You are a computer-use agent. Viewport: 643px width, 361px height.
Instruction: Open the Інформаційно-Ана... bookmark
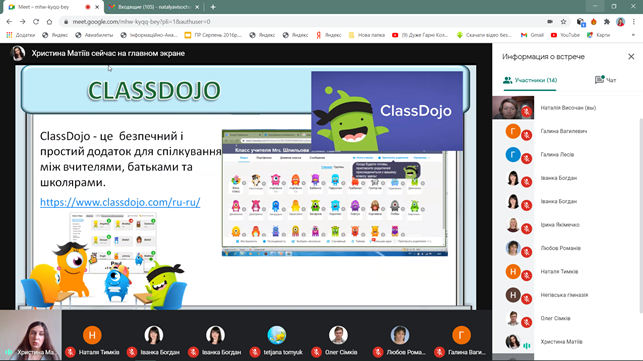[x=149, y=35]
